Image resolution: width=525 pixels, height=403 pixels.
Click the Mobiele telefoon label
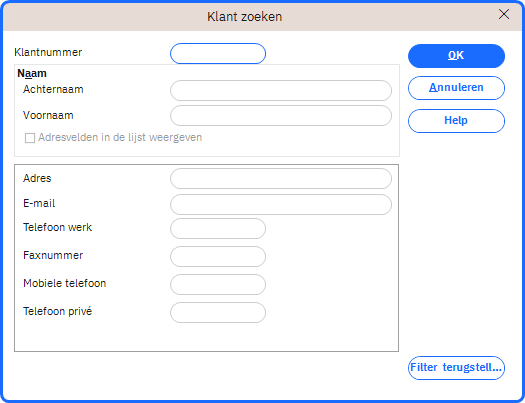point(65,284)
